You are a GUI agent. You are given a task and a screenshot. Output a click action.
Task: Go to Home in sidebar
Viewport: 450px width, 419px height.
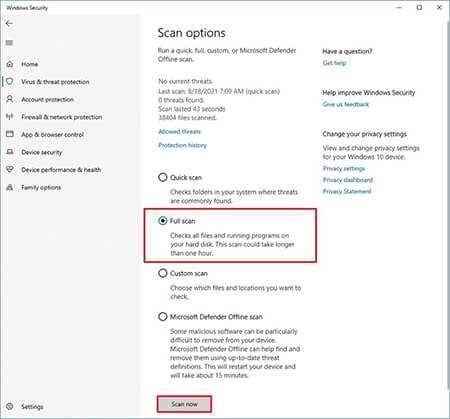(x=30, y=64)
